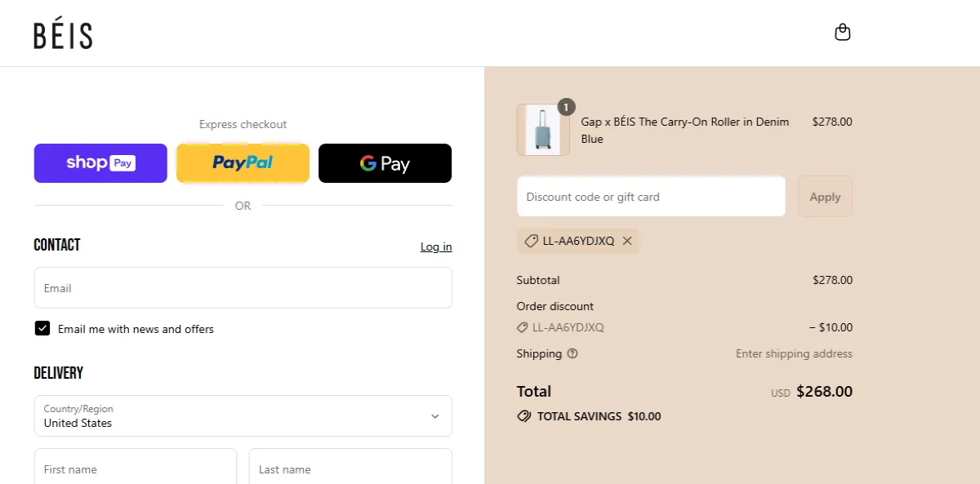This screenshot has height=484, width=980.
Task: Open the Log in page
Action: (435, 246)
